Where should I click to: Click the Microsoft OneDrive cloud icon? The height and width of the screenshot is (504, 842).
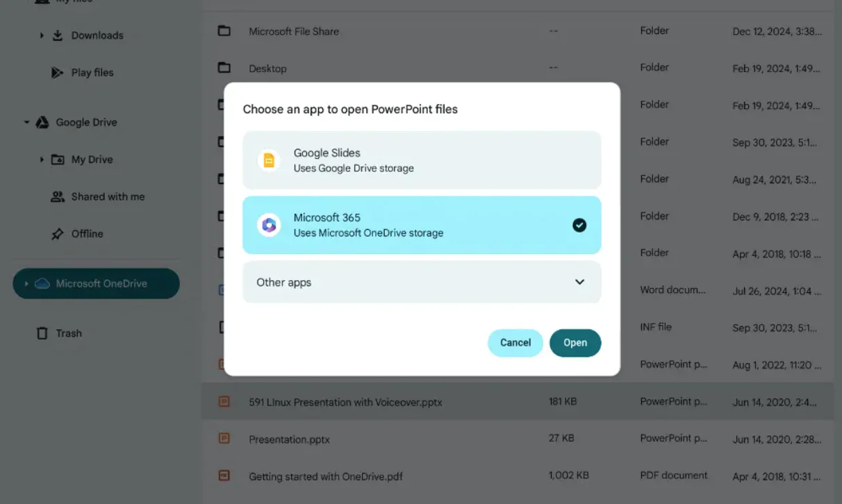42,283
